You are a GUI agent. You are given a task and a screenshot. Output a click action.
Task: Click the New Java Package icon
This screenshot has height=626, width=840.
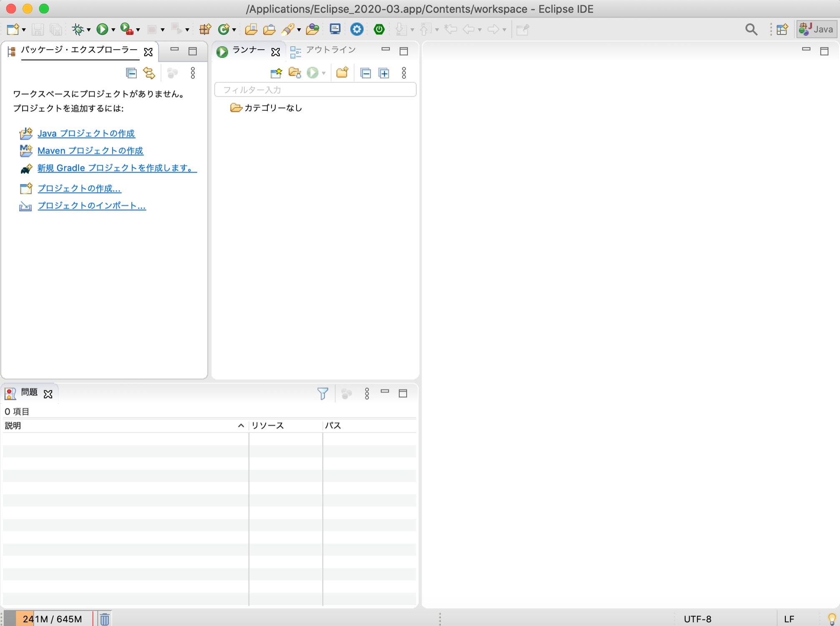click(x=205, y=29)
